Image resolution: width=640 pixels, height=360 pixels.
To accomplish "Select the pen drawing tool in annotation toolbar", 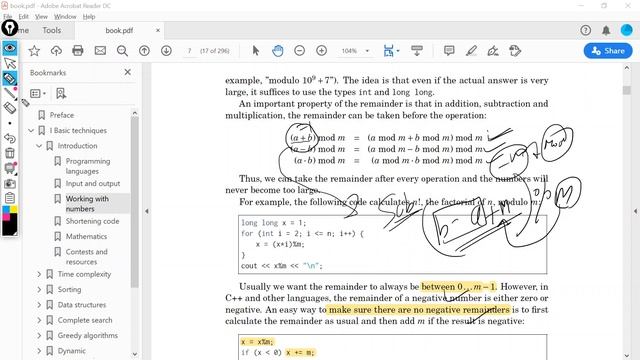I will [10, 93].
